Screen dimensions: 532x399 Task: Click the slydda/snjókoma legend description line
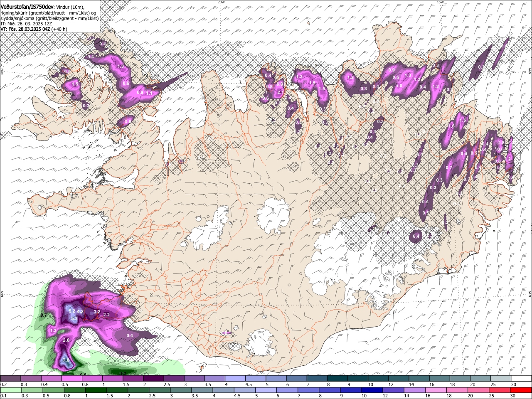tap(49, 18)
